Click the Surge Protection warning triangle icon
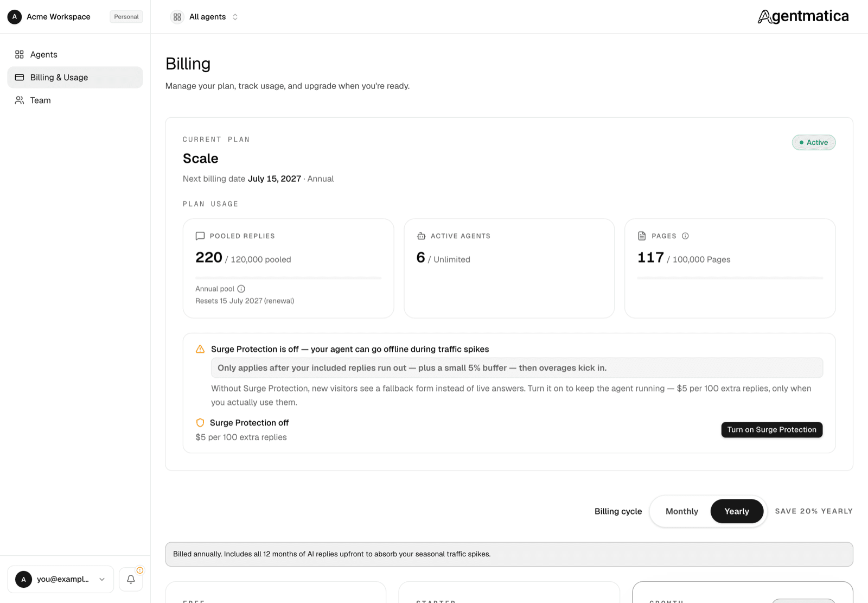This screenshot has width=868, height=603. [200, 349]
